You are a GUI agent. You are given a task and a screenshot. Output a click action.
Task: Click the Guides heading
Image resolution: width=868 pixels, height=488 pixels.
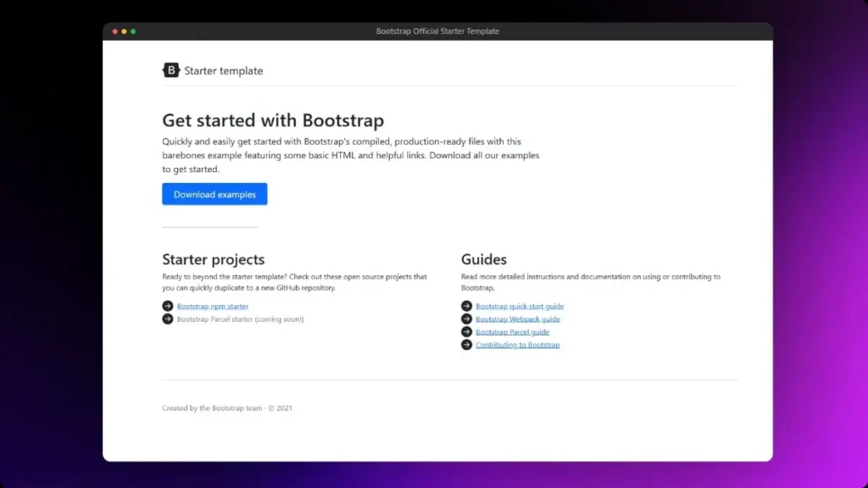click(x=484, y=259)
